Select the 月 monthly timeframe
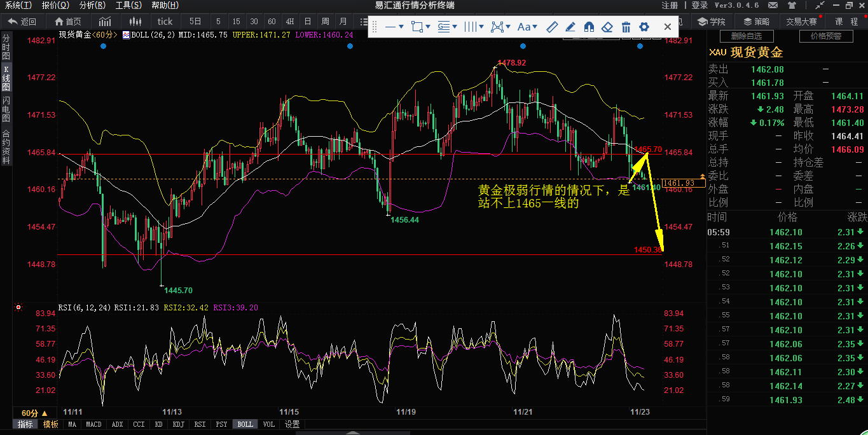The height and width of the screenshot is (435, 868). coord(343,21)
